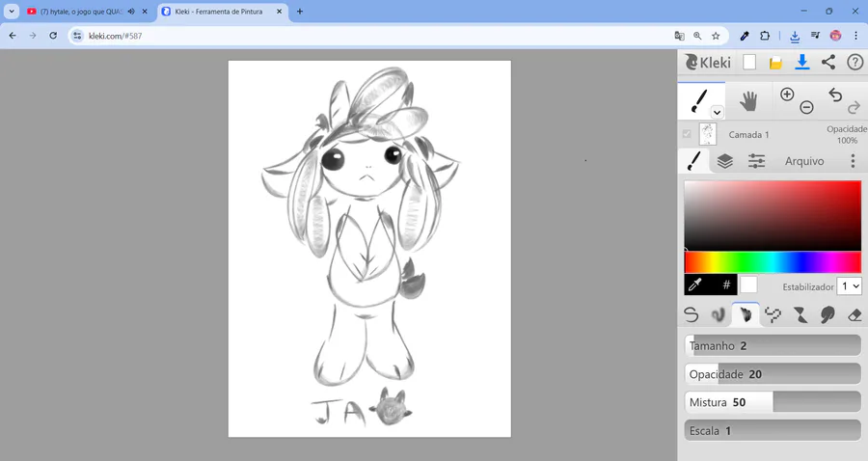Open the Edit adjustments sliders tab
The height and width of the screenshot is (461, 868).
coord(756,161)
